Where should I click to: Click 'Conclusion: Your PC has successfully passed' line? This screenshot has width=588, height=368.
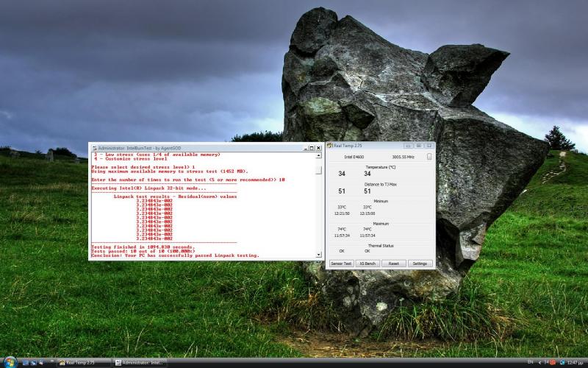pos(175,255)
